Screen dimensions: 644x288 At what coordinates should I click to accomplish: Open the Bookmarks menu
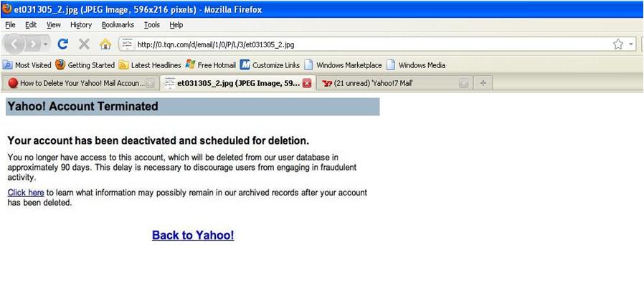coord(118,24)
